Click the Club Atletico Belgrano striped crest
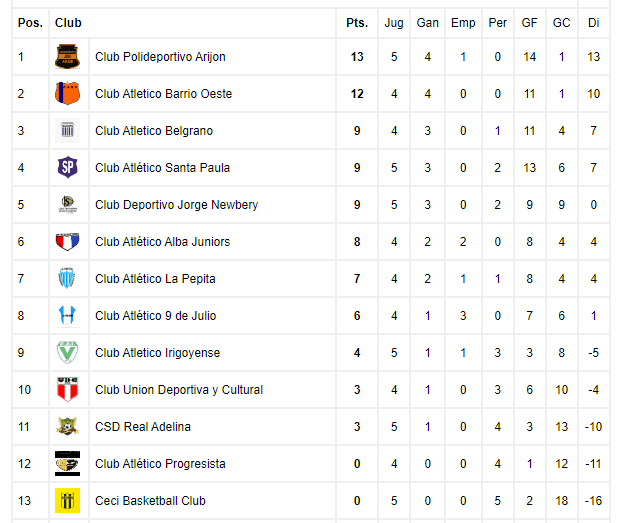The width and height of the screenshot is (623, 523). tap(67, 130)
